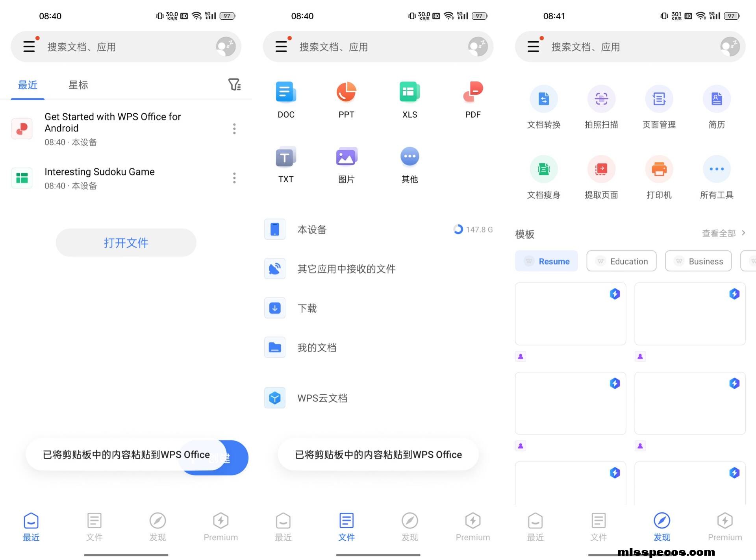Switch to 星标 starred tab
Image resolution: width=756 pixels, height=560 pixels.
(78, 85)
